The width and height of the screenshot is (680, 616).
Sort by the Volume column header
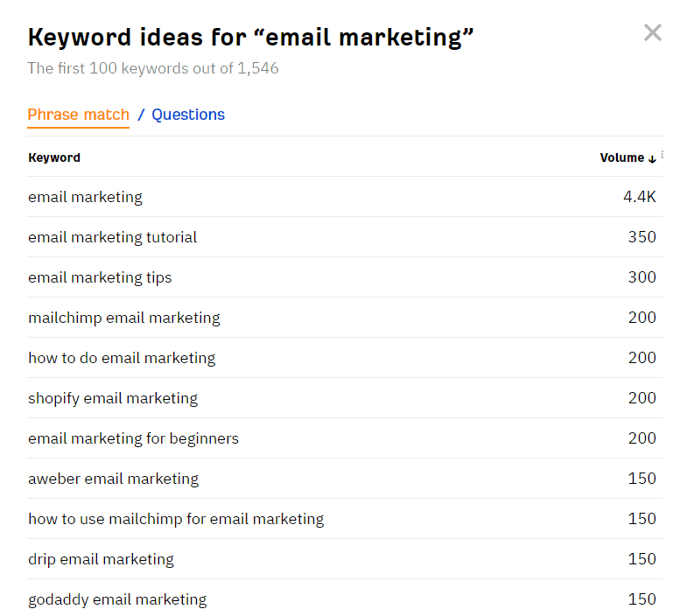pos(621,157)
